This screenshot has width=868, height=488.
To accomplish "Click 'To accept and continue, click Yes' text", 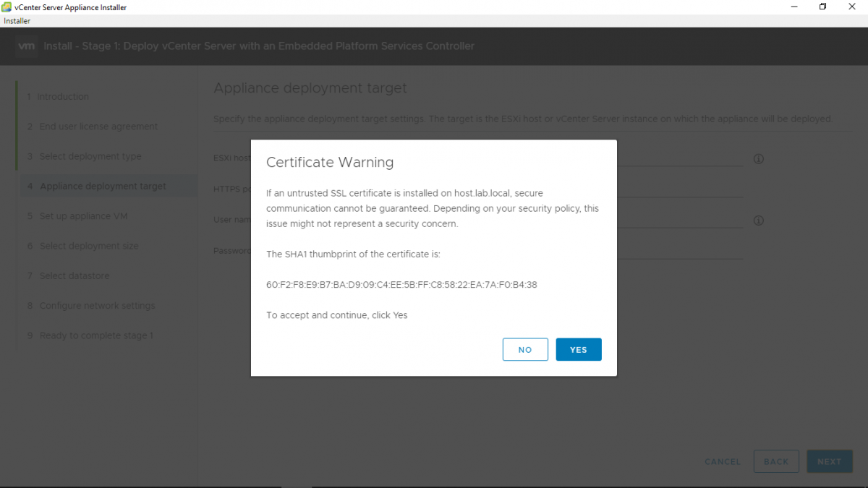I will (x=337, y=315).
